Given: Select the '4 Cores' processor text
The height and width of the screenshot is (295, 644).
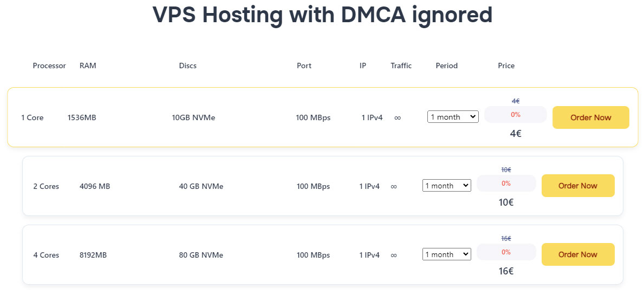Looking at the screenshot, I should pos(46,255).
